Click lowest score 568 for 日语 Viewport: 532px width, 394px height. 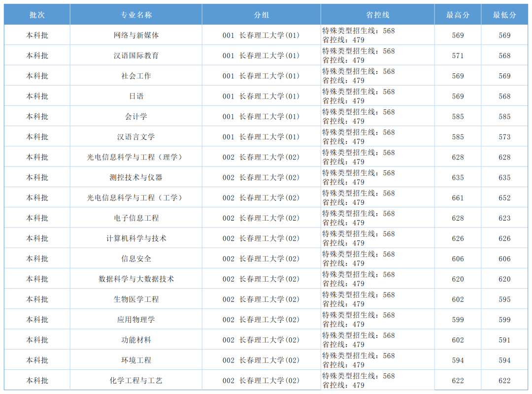(504, 97)
